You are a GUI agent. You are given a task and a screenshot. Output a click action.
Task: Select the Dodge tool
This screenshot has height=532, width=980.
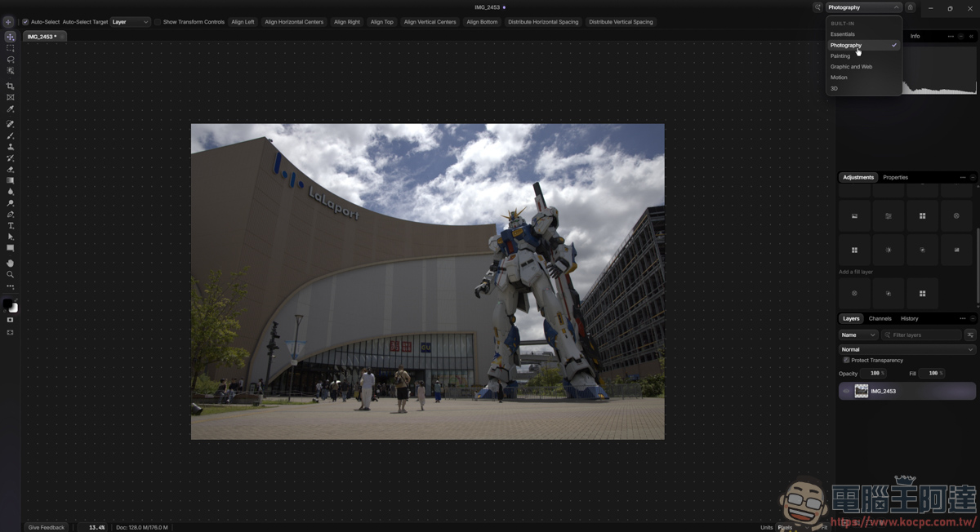(11, 203)
